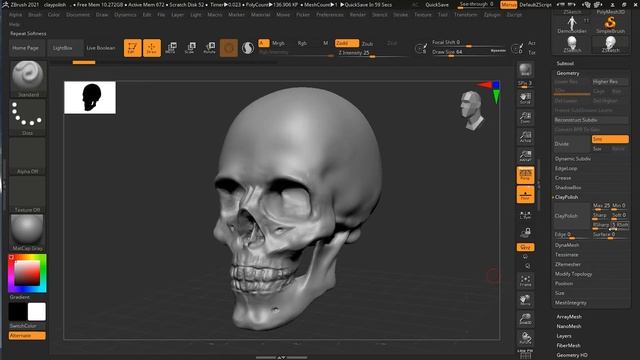Viewport: 640px width, 360px height.
Task: Toggle the Mrgb channel button
Action: coord(278,43)
